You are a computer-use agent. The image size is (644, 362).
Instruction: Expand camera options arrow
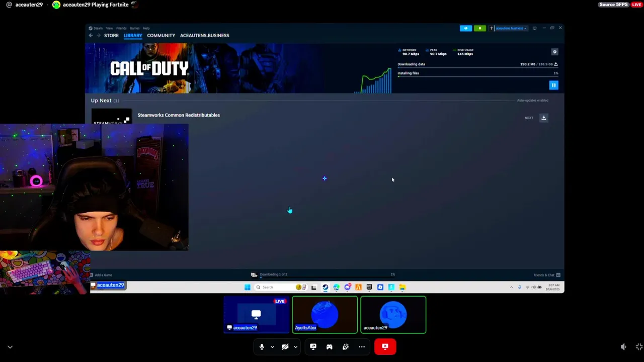[x=295, y=346]
